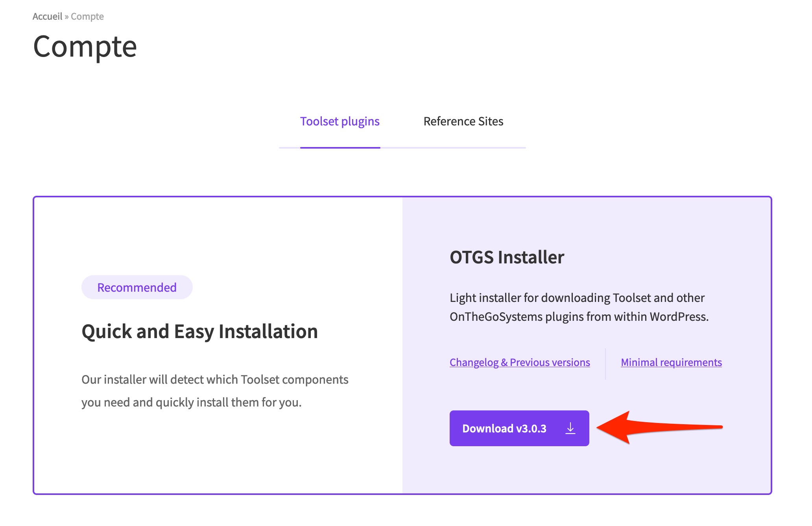Click the OTGS Installer heading
812x526 pixels.
(507, 257)
